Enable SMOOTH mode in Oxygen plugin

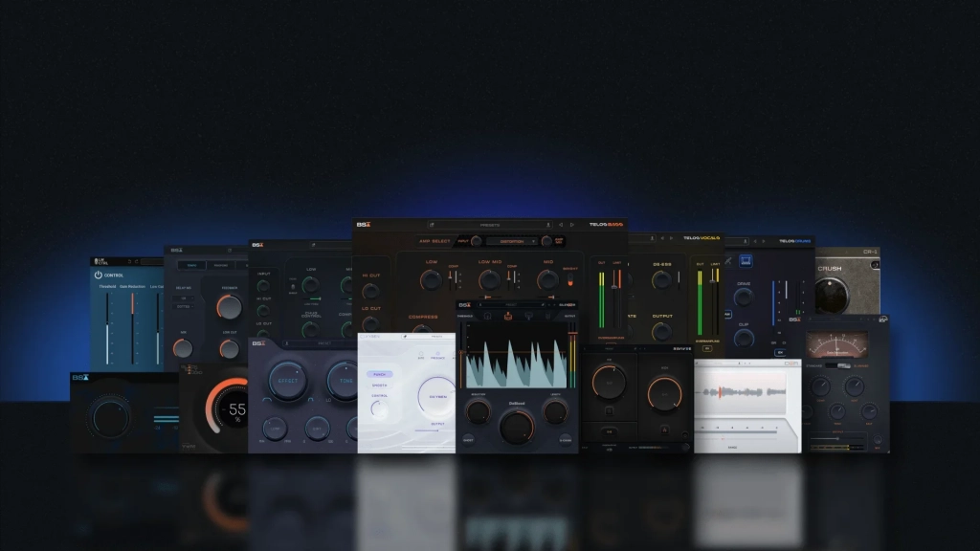379,386
